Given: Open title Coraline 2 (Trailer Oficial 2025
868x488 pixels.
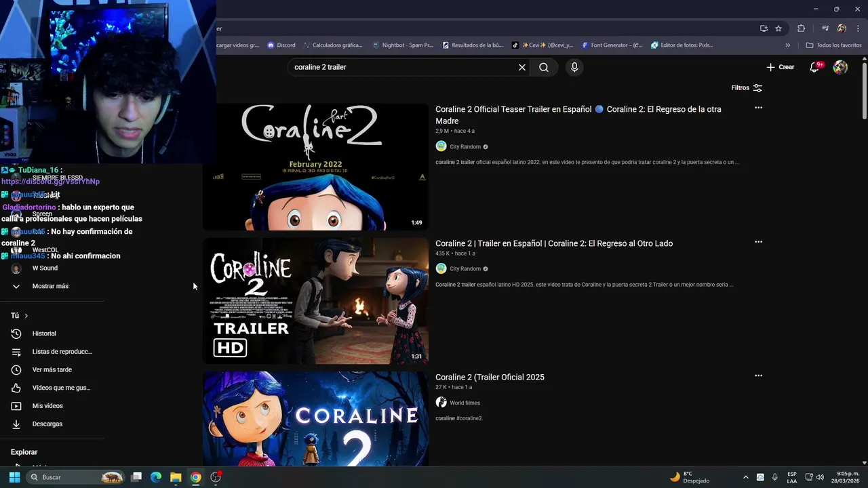Looking at the screenshot, I should (490, 377).
